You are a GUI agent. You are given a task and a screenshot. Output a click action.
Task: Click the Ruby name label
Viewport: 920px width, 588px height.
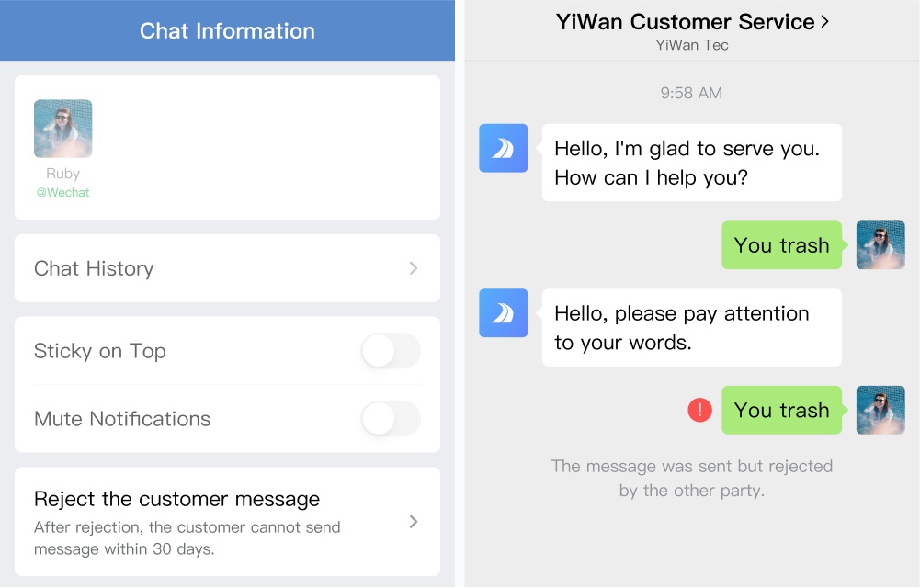click(x=62, y=174)
